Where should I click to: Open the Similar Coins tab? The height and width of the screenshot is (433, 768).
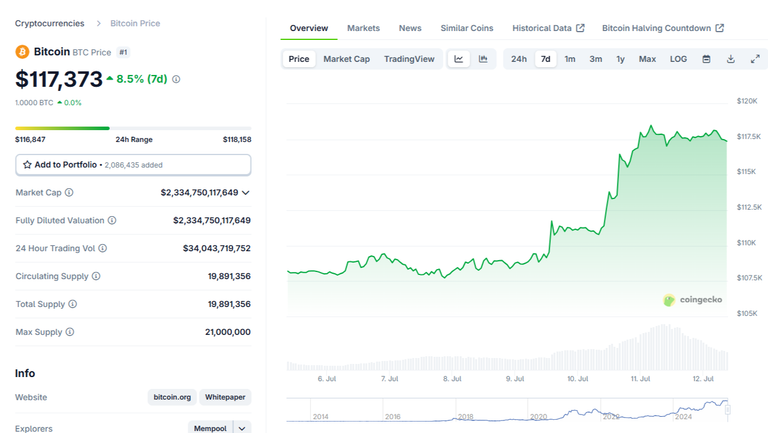tap(467, 28)
